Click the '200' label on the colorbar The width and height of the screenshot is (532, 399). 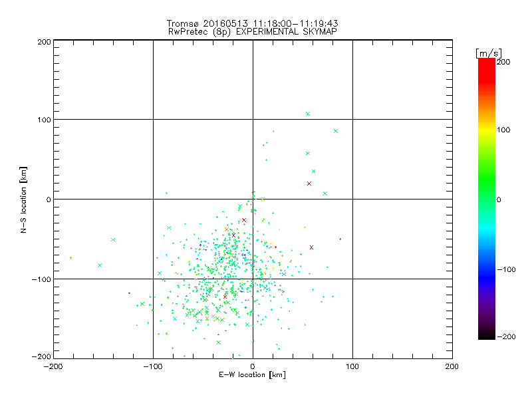[503, 62]
